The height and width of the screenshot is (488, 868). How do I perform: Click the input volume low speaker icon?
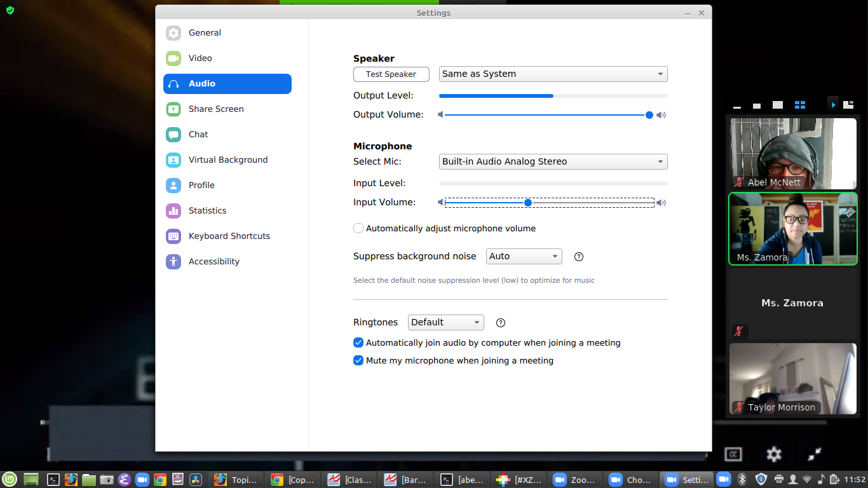(x=440, y=203)
